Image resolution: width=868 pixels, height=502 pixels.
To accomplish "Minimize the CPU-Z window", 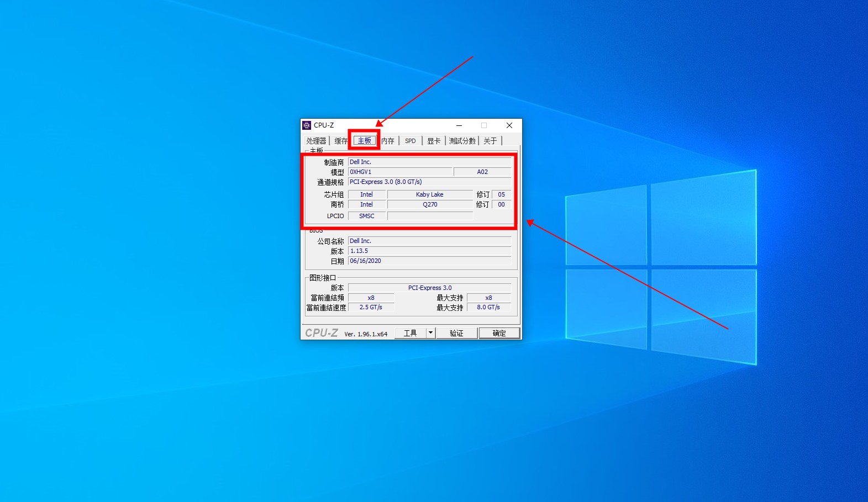I will tap(459, 125).
